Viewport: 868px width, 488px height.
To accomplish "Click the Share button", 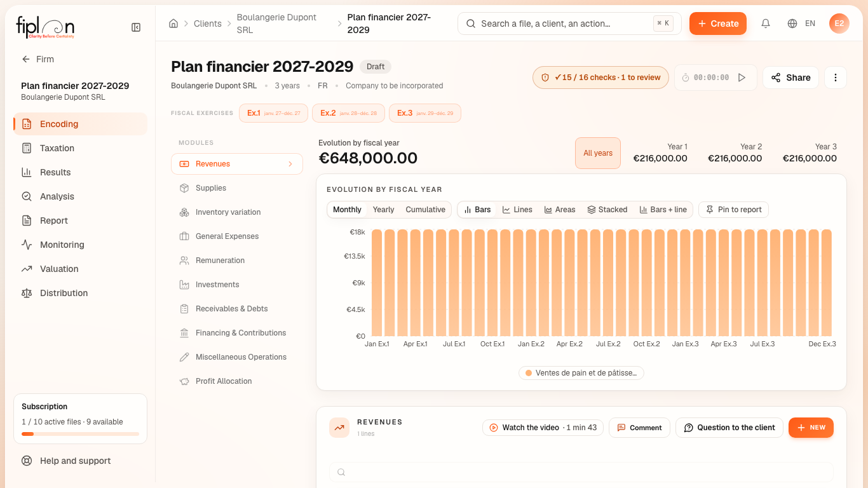I will pos(790,78).
